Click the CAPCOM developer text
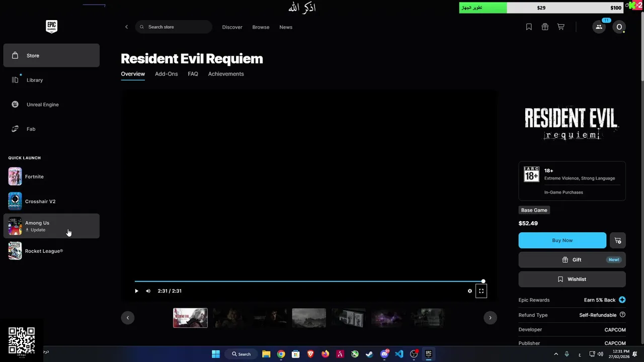The height and width of the screenshot is (362, 644). (615, 330)
